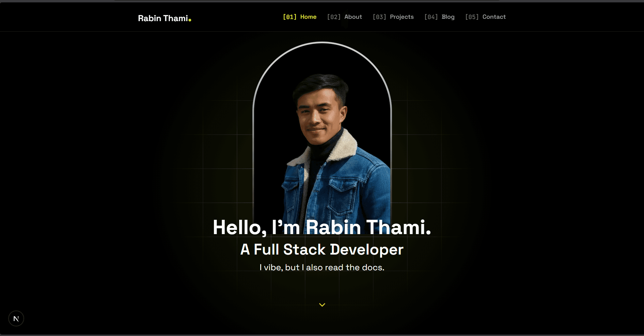Select the Home nav item
The image size is (644, 336).
[x=308, y=16]
